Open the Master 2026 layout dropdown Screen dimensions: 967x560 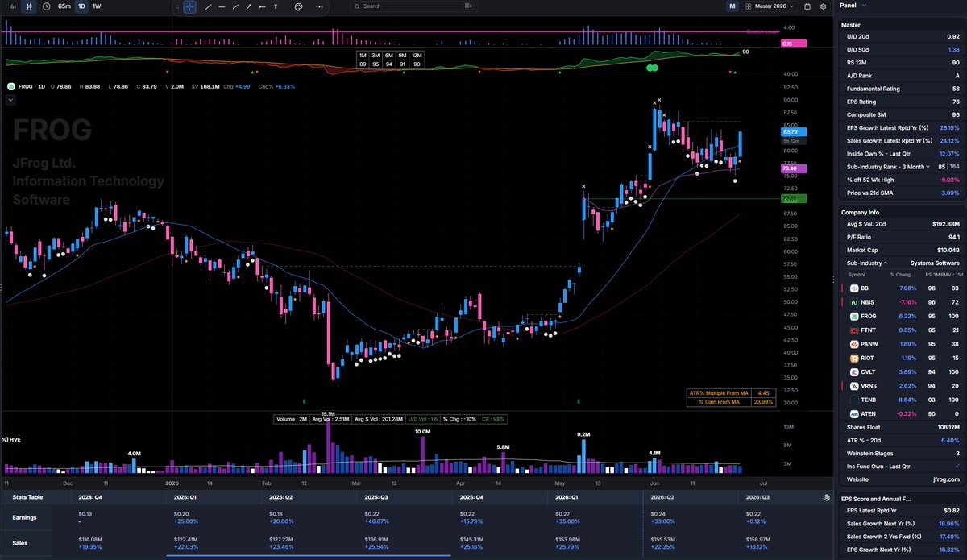(769, 6)
